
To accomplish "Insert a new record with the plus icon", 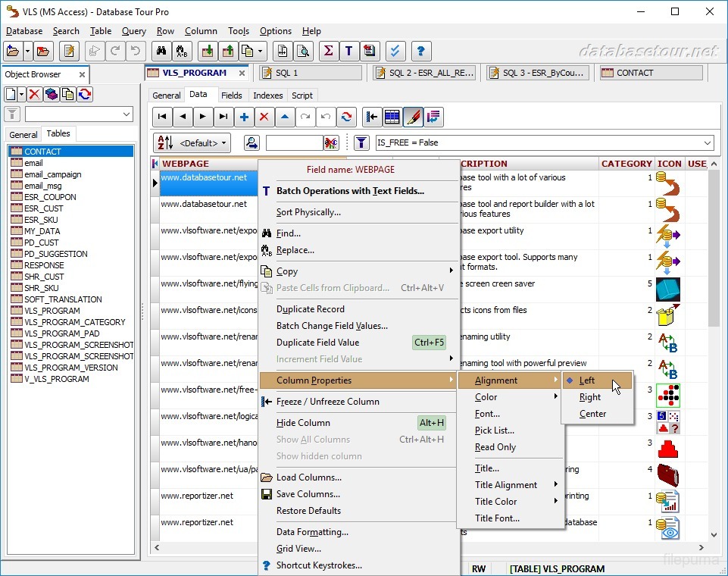I will [244, 117].
